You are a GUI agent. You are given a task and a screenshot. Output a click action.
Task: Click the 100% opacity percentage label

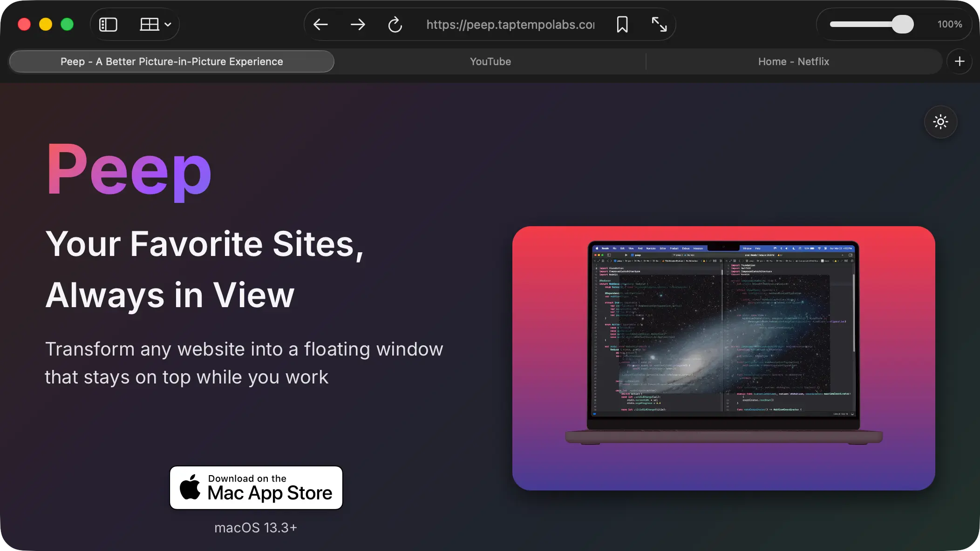950,24
